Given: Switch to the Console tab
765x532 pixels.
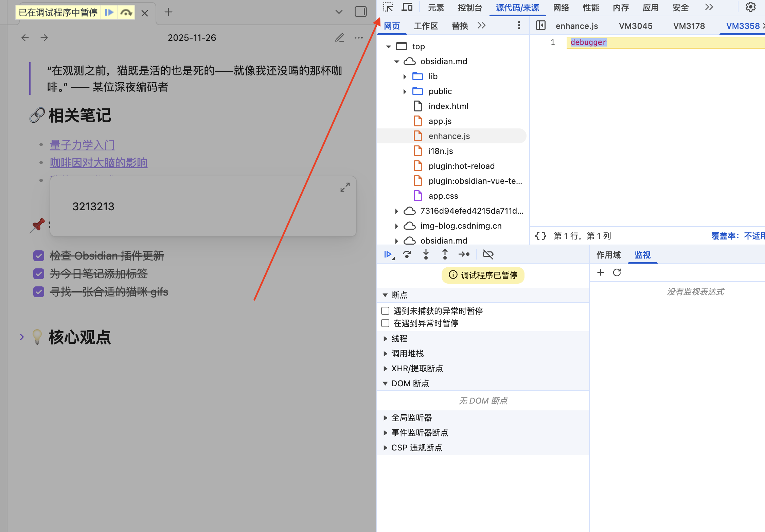Looking at the screenshot, I should 470,8.
